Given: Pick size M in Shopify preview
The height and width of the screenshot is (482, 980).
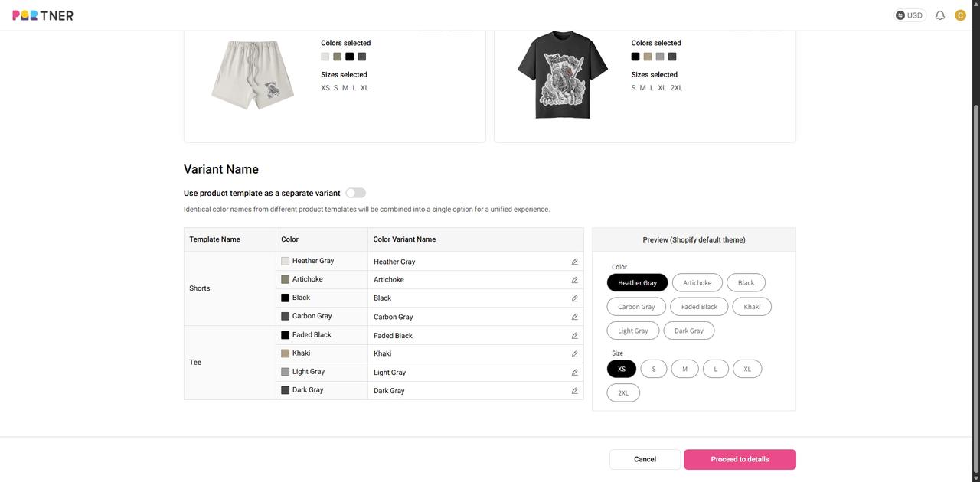Looking at the screenshot, I should pyautogui.click(x=684, y=369).
